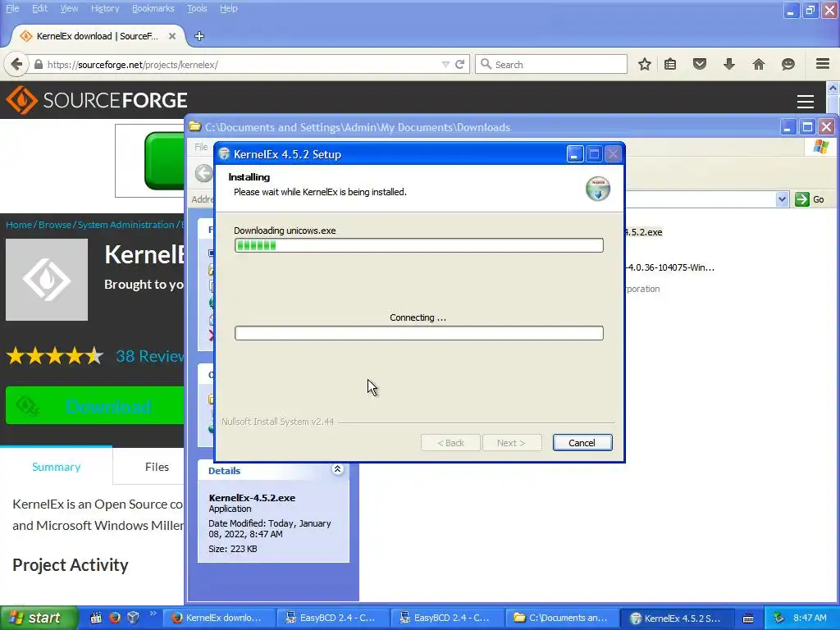Click the NSIS installer logo icon

coord(598,189)
